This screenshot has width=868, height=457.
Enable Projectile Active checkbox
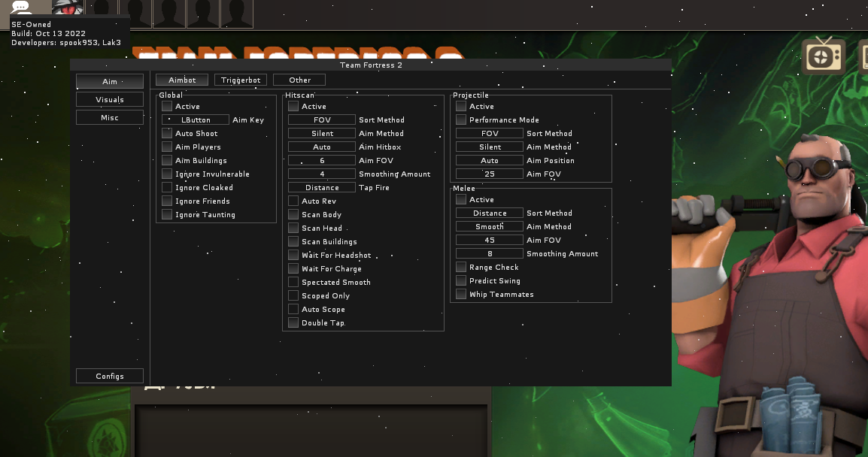point(461,106)
